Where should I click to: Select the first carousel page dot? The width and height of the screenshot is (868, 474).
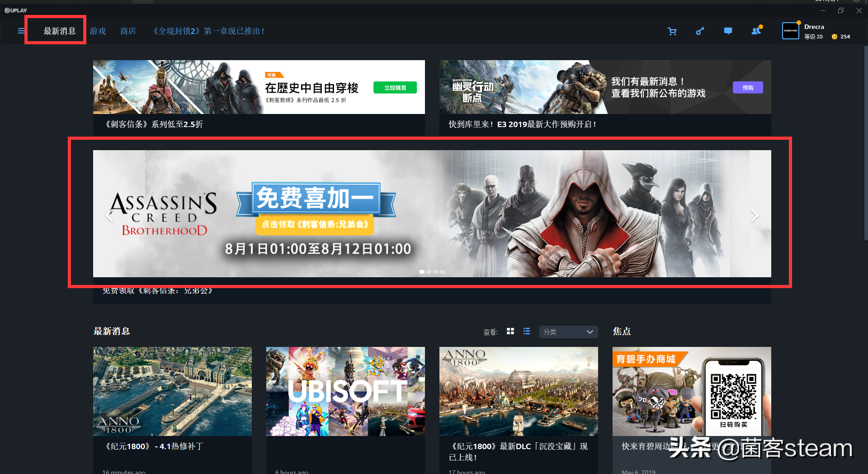click(422, 272)
